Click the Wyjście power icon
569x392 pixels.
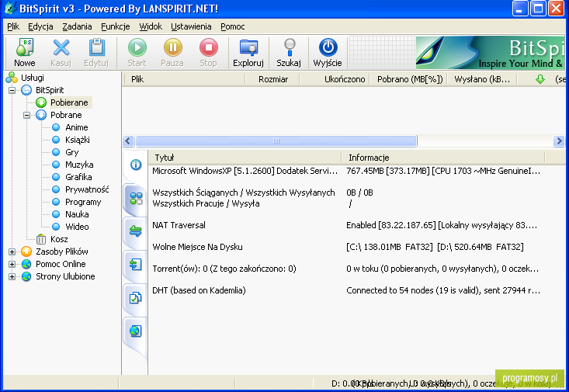click(328, 47)
